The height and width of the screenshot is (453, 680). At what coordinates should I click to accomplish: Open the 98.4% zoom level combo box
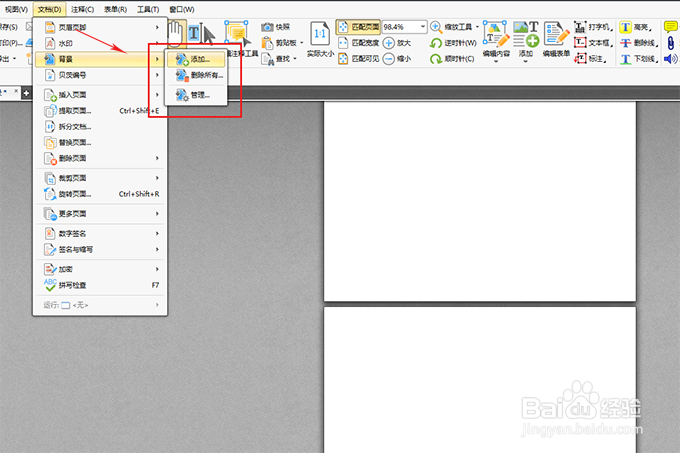pyautogui.click(x=405, y=27)
